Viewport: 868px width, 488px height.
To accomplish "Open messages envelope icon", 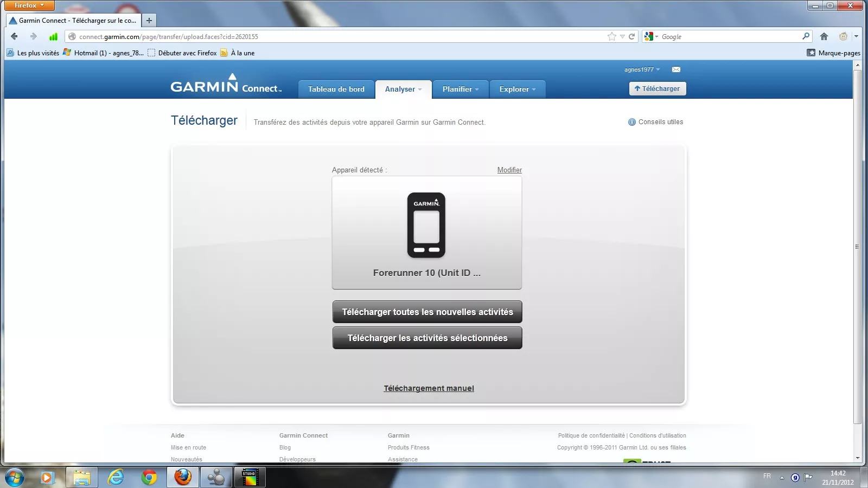I will click(676, 69).
